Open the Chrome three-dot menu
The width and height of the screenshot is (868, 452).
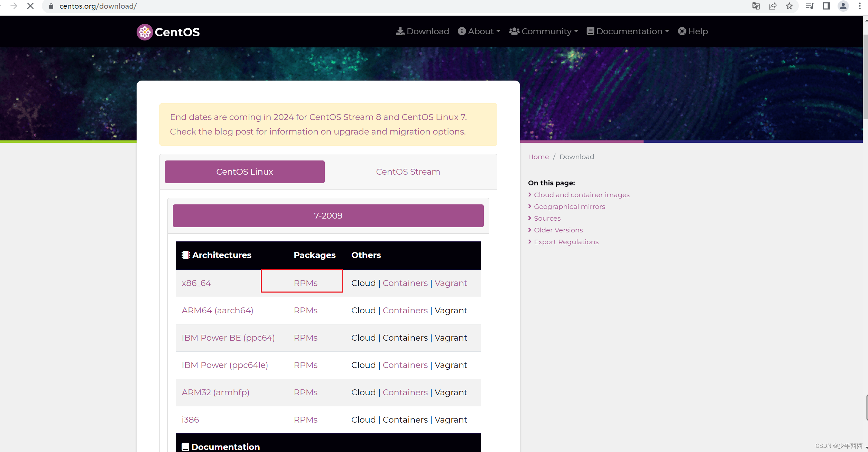(x=860, y=6)
